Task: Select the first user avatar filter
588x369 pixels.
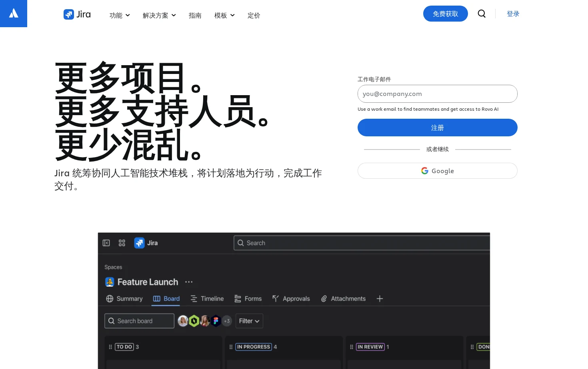Action: pyautogui.click(x=183, y=321)
